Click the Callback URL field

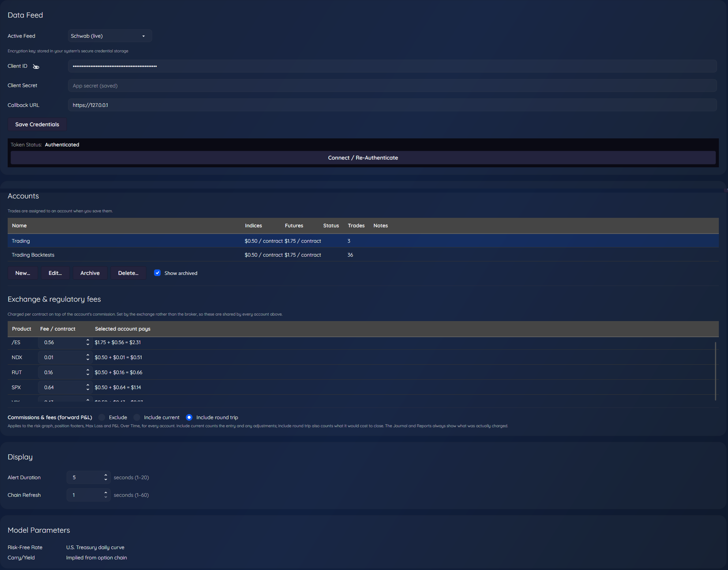click(x=392, y=105)
